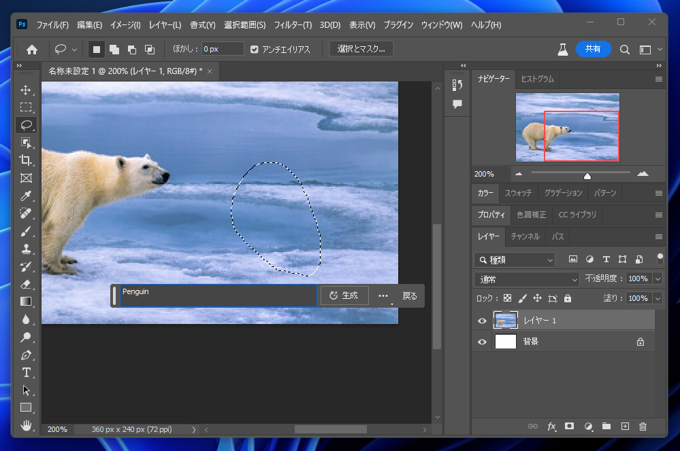Expand the 不透明度 opacity dropdown arrow
This screenshot has width=680, height=451.
657,279
